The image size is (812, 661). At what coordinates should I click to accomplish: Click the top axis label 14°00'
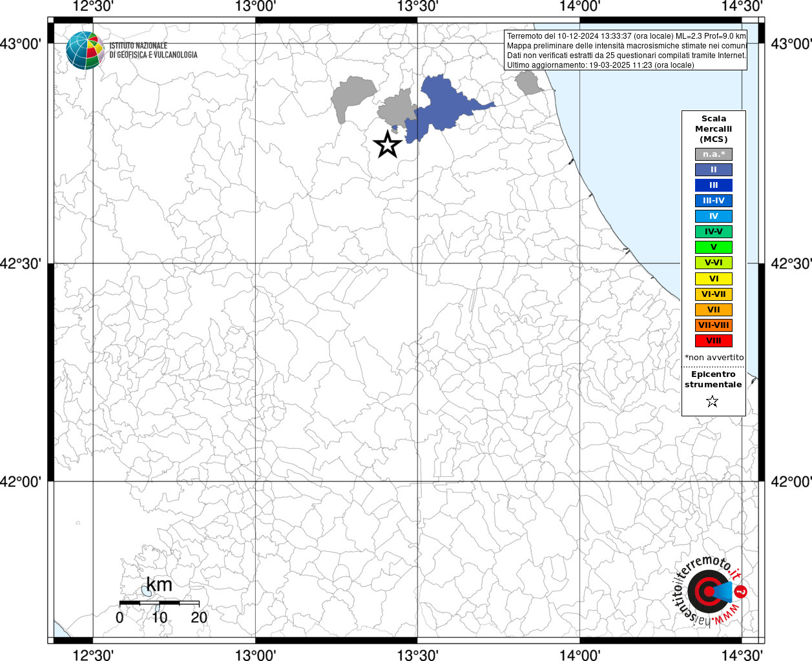click(x=579, y=6)
